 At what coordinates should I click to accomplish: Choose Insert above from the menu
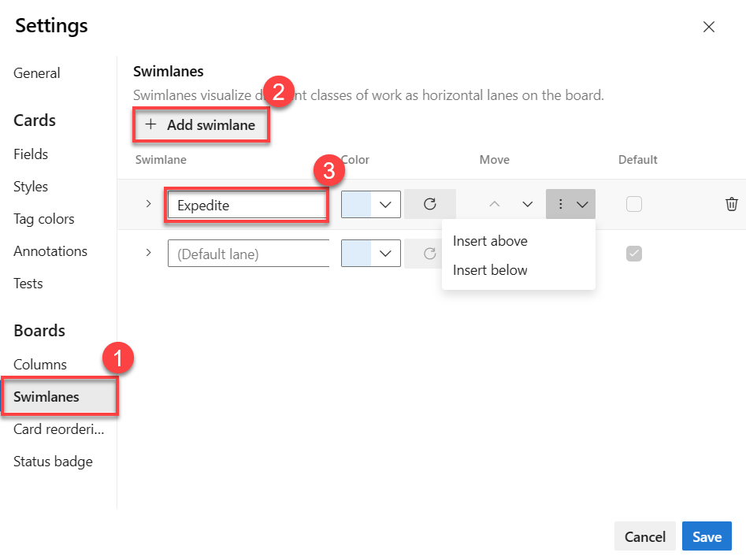click(490, 241)
